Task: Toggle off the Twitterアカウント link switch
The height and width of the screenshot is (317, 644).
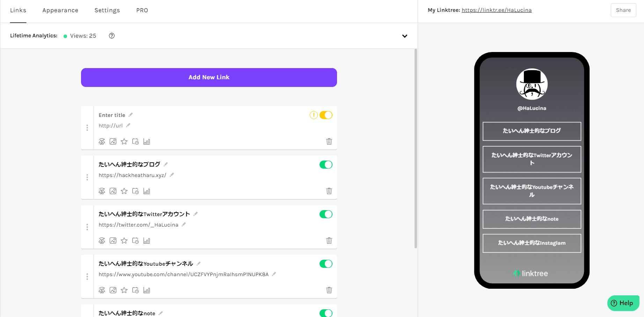Action: [326, 214]
